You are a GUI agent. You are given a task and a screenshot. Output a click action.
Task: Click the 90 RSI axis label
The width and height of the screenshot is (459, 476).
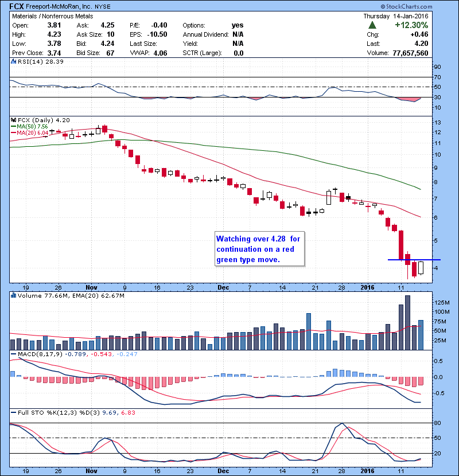(x=438, y=67)
